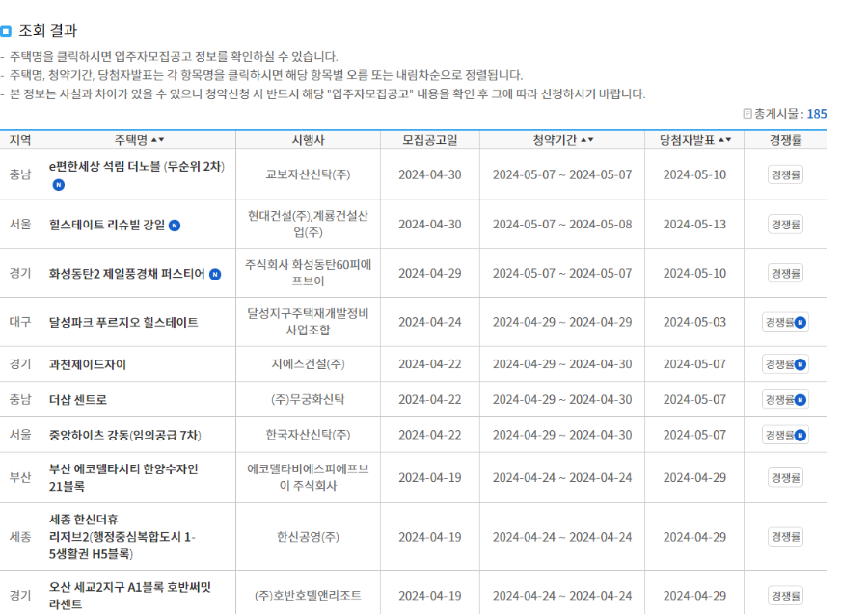The image size is (868, 614).
Task: Click the N badge on 더샵 센트로 경쟁률 button
Action: click(800, 397)
